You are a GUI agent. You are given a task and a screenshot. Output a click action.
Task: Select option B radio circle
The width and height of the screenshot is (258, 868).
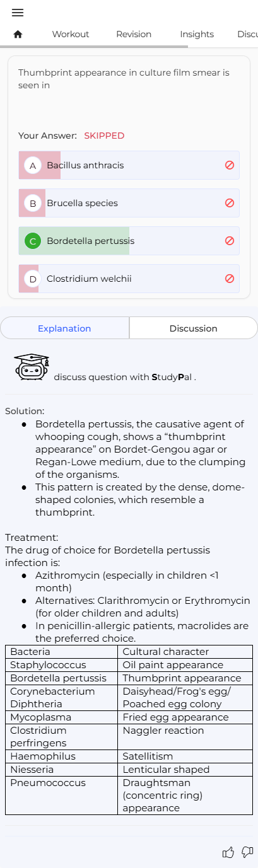coord(33,203)
